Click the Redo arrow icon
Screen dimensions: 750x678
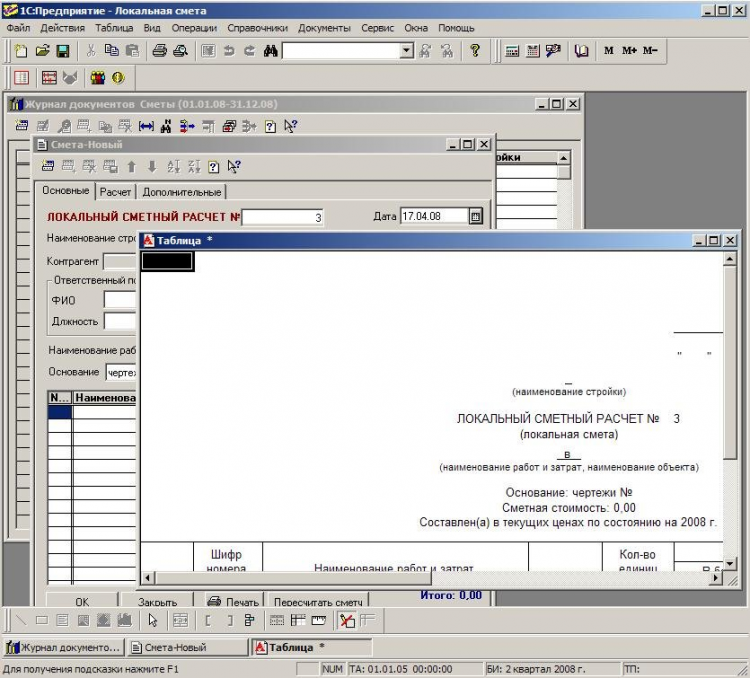click(x=250, y=51)
